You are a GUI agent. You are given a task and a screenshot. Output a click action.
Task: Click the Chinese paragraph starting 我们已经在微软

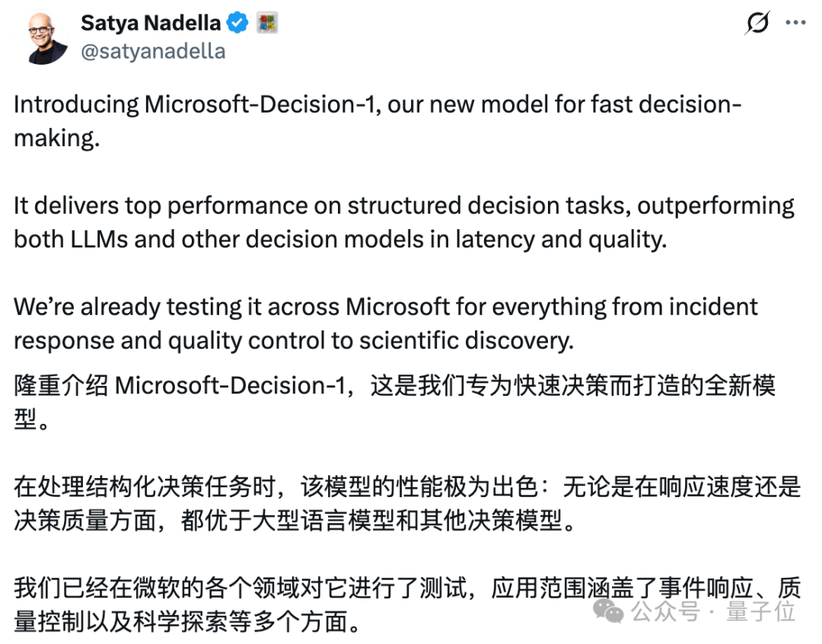pos(406,604)
